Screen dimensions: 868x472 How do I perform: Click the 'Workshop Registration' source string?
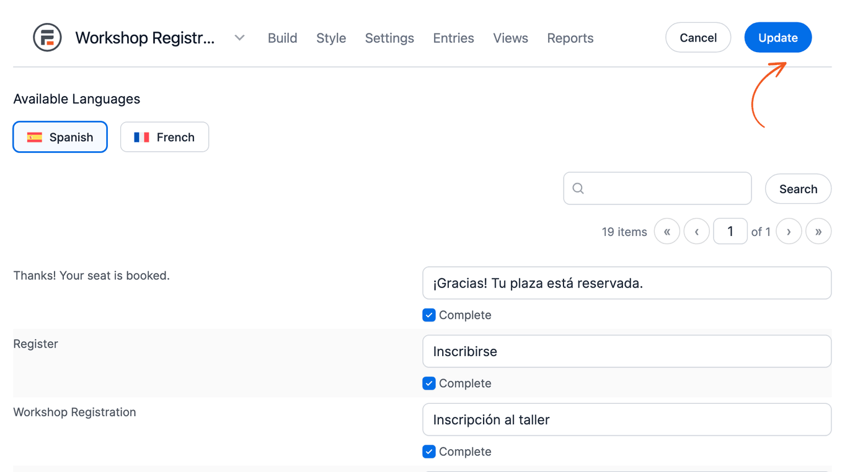(x=74, y=412)
